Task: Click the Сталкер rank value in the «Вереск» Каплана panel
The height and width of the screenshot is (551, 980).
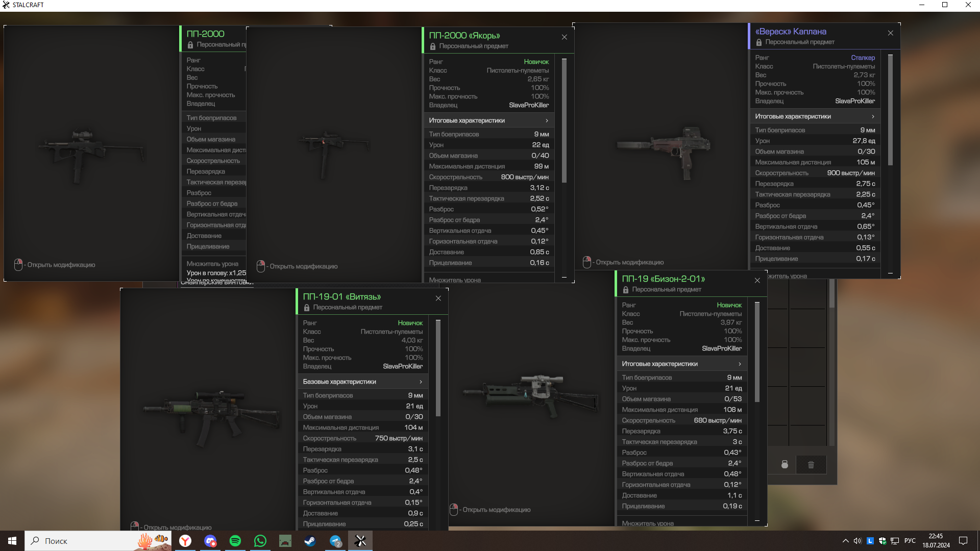Action: [x=863, y=58]
